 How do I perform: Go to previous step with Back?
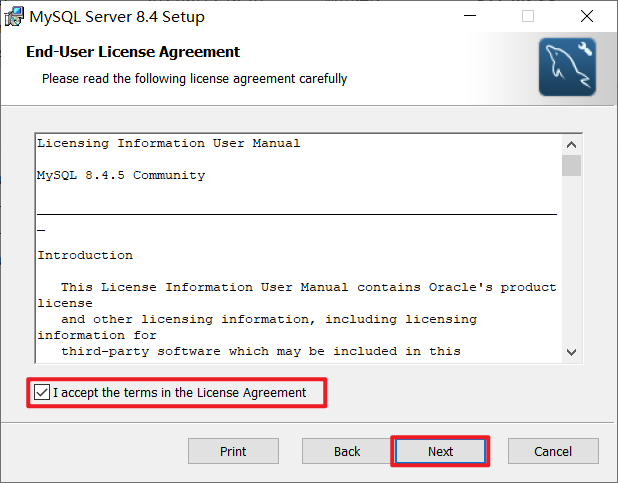click(347, 451)
